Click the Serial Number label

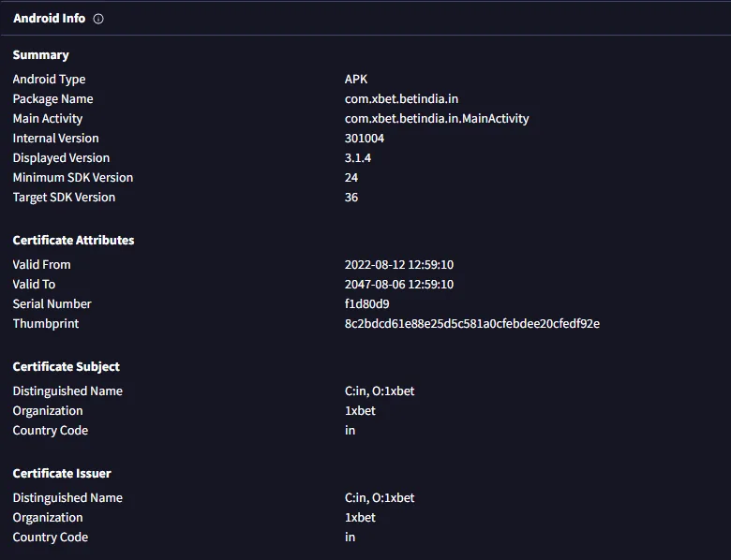(x=52, y=303)
